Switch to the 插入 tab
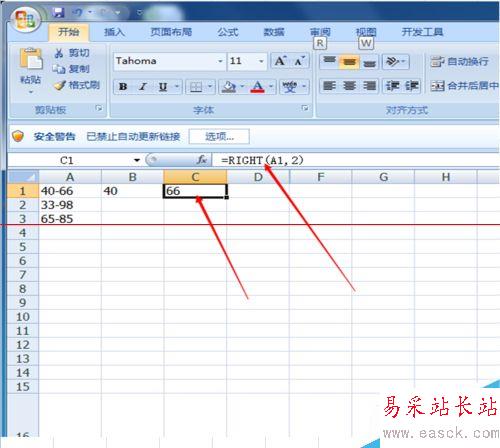This screenshot has height=448, width=500. (x=114, y=32)
